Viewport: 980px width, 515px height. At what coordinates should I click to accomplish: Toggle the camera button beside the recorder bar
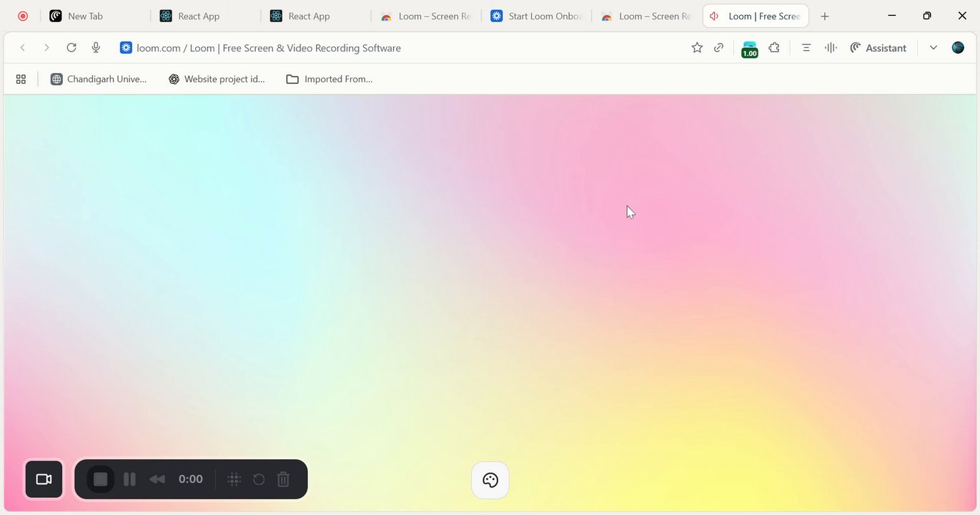tap(44, 479)
